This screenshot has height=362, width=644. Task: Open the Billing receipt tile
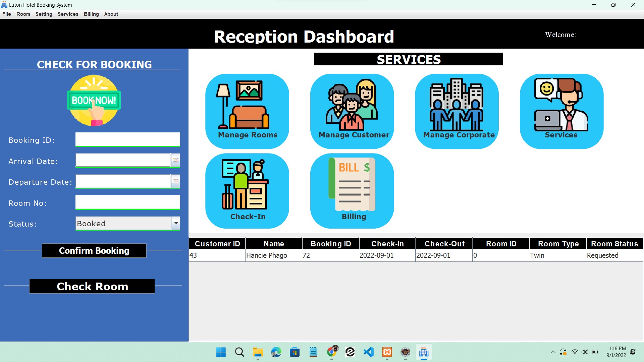(352, 191)
